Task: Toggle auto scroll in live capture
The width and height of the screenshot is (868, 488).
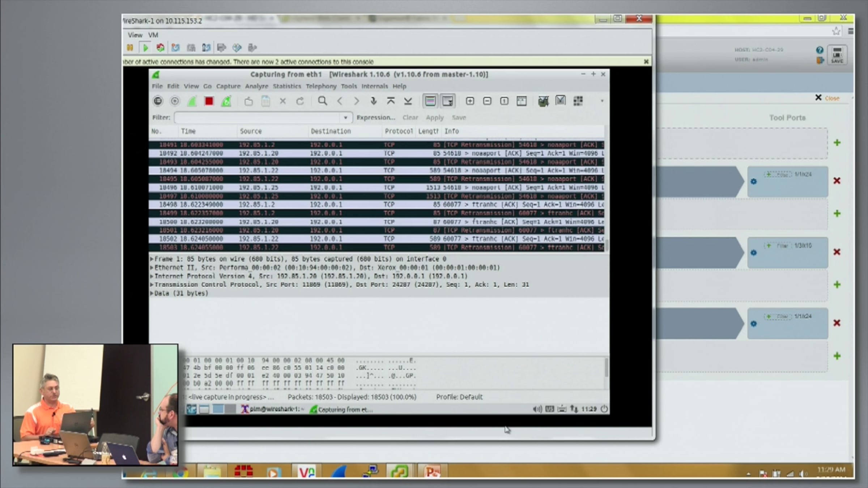Action: 447,101
